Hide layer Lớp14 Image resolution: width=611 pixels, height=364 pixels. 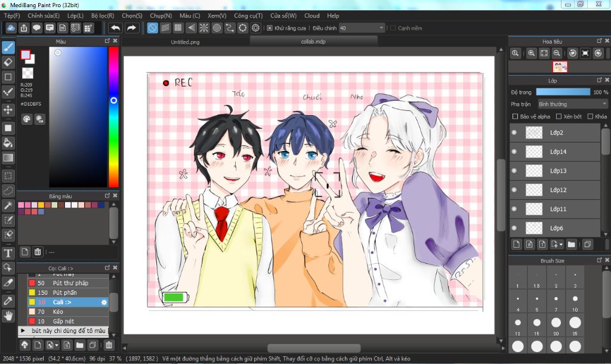(514, 152)
